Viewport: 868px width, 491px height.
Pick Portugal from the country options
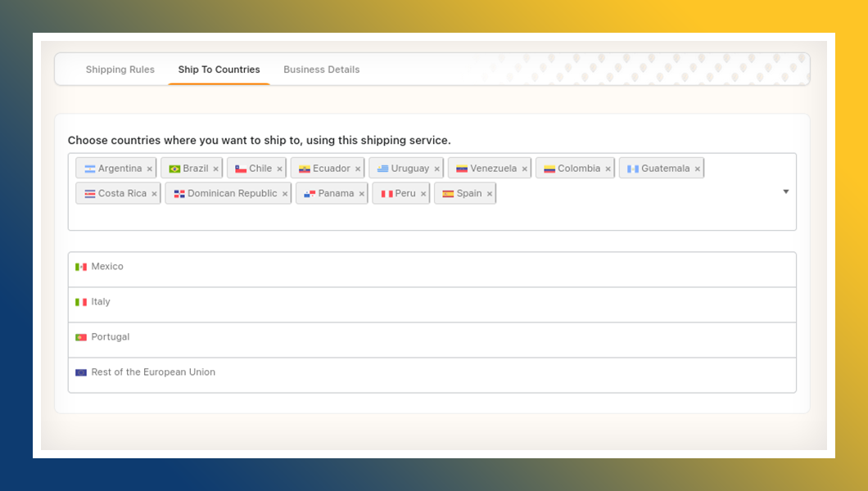click(432, 340)
